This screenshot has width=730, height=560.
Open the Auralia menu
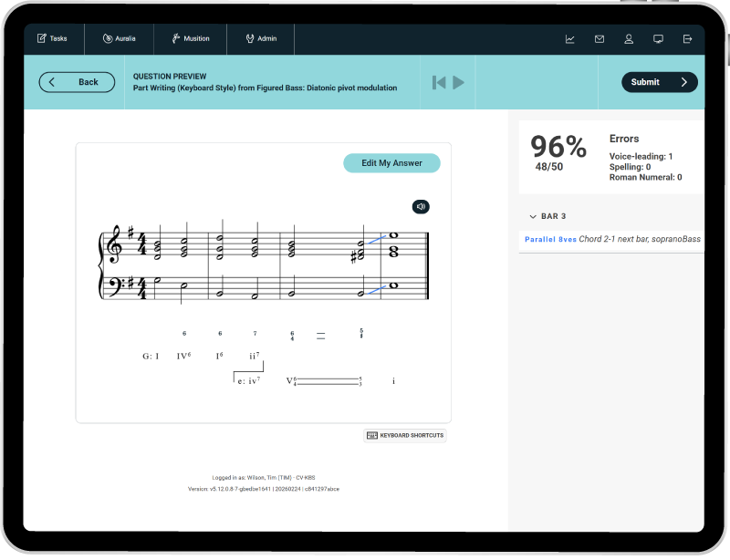(x=120, y=39)
